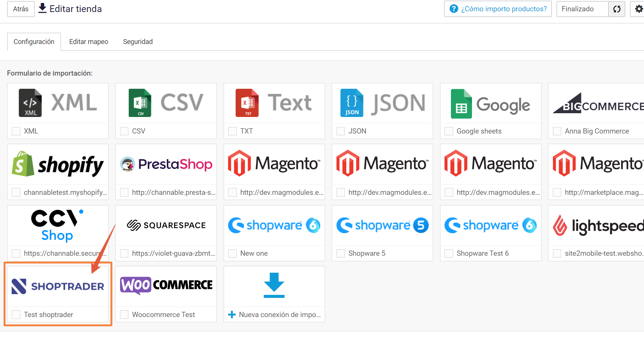Click the Shopware 5 logo
Image resolution: width=644 pixels, height=337 pixels.
(382, 225)
